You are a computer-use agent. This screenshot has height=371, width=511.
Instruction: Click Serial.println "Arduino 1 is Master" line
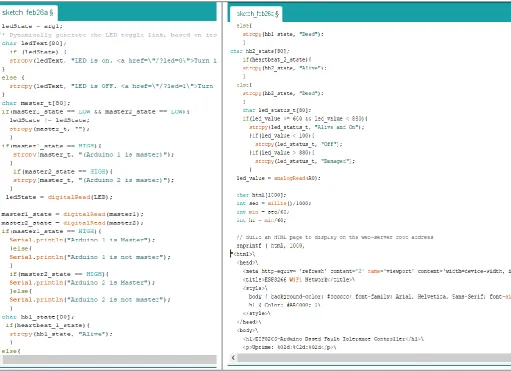(82, 240)
